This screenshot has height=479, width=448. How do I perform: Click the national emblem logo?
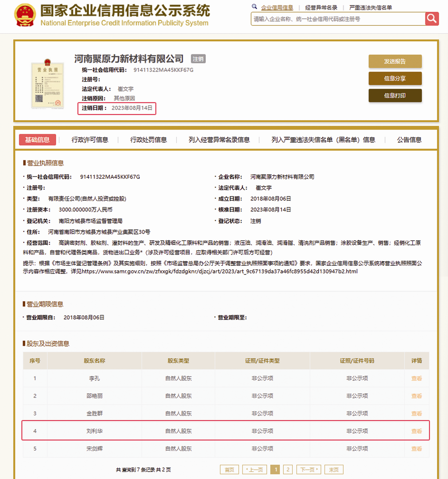[25, 15]
